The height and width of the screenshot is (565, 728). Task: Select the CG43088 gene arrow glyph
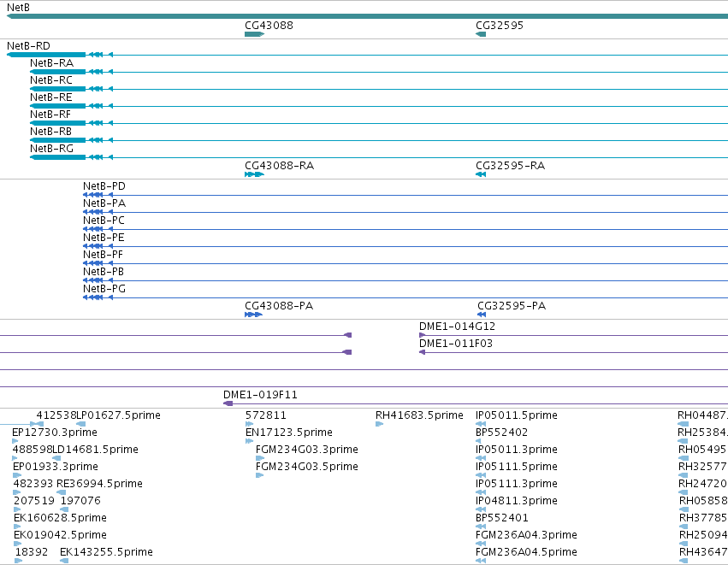tap(254, 34)
